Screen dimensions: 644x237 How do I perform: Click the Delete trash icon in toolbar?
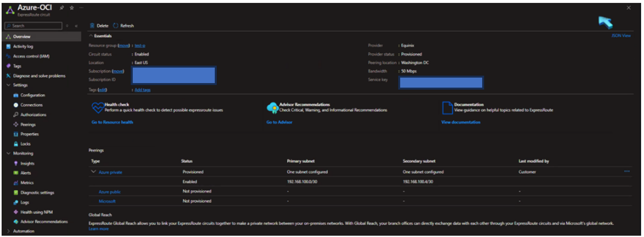92,26
